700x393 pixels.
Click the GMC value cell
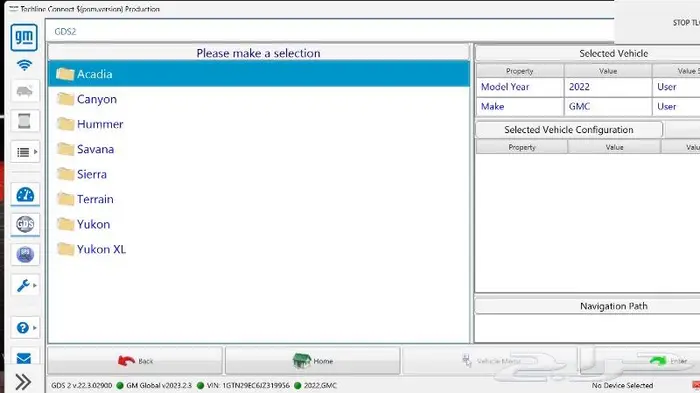point(608,107)
